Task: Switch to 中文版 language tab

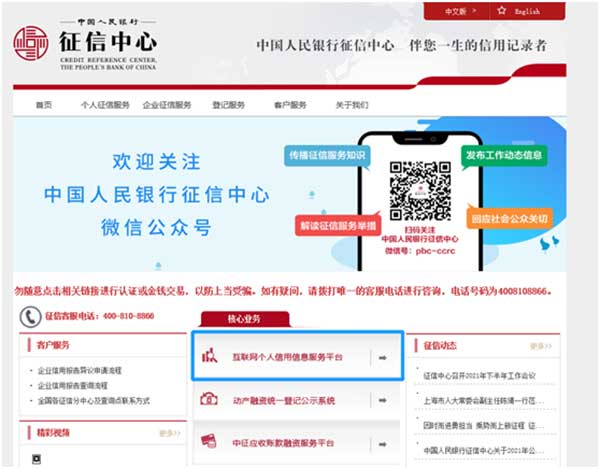Action: (456, 11)
